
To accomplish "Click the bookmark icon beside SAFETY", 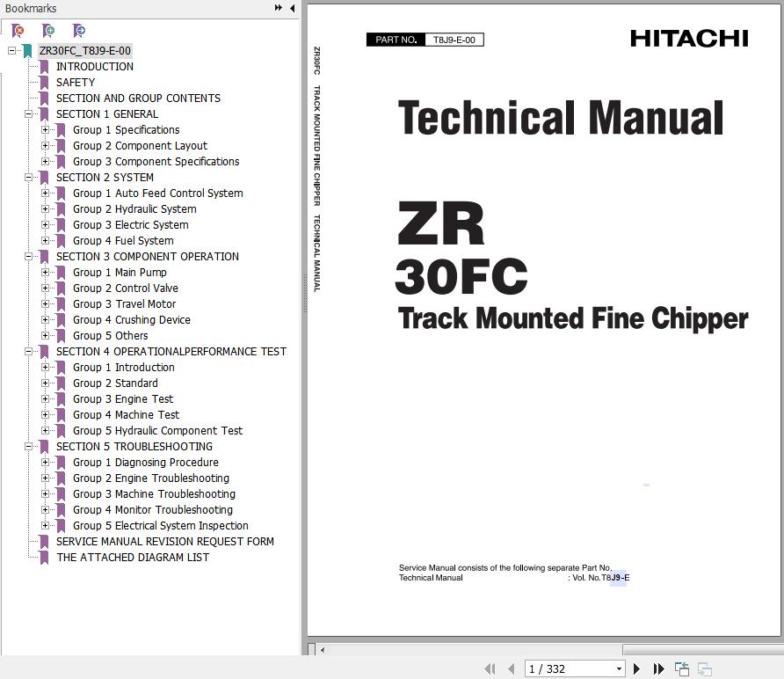I will tap(44, 83).
